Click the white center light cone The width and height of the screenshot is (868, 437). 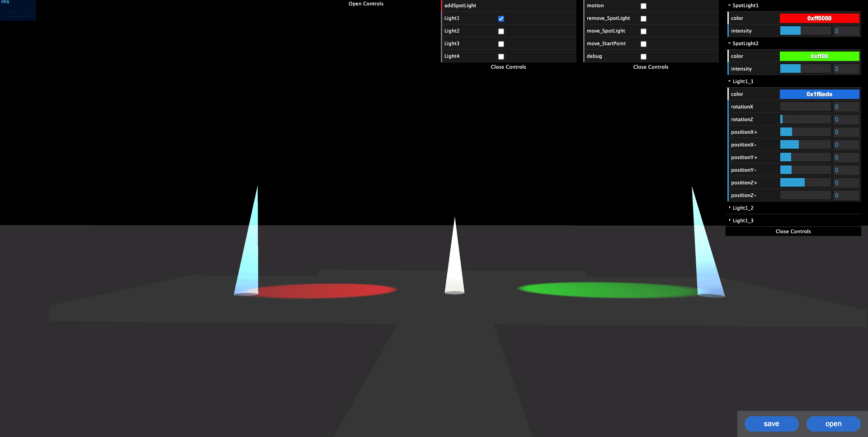pyautogui.click(x=455, y=267)
